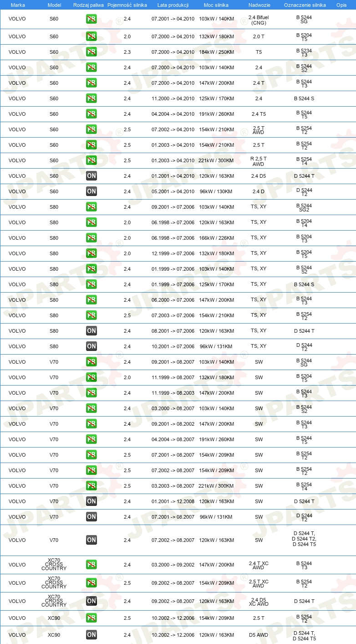
Task: Click the 'Lata produkcji' column header
Action: 173,5
